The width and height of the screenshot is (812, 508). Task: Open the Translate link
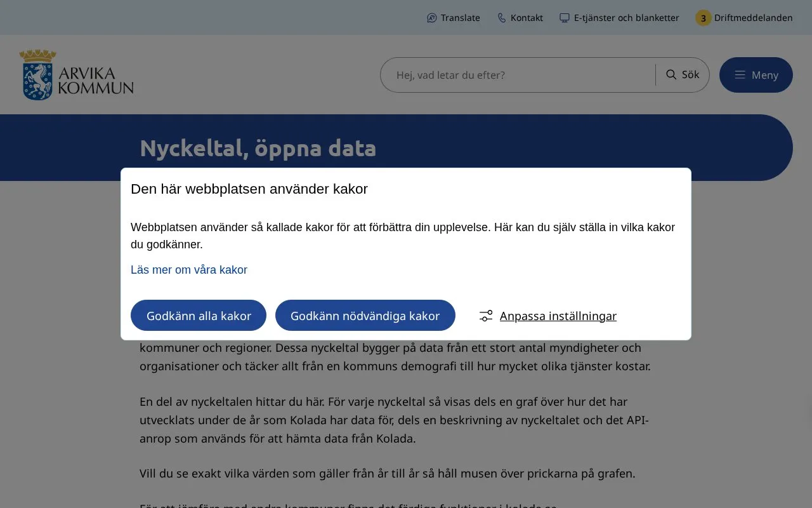pos(454,18)
